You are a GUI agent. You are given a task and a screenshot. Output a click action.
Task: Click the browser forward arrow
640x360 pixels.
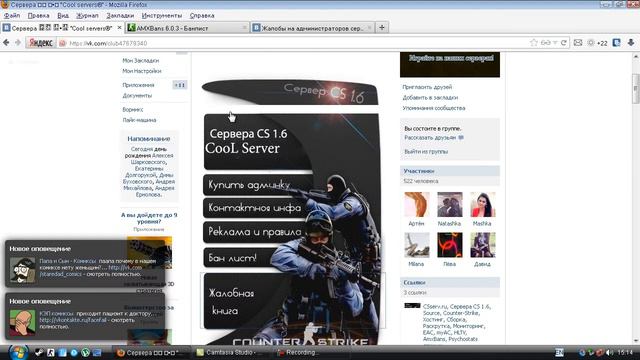18,42
